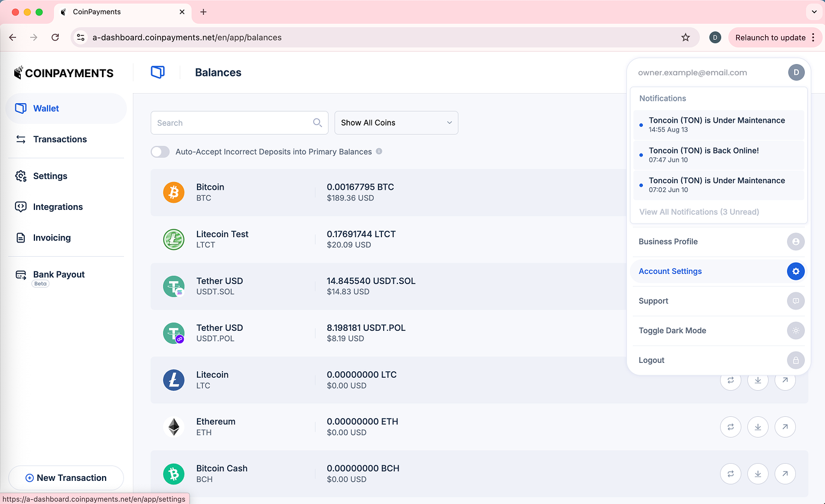Click the Ethereum row swap icon
Viewport: 825px width, 504px height.
point(730,426)
